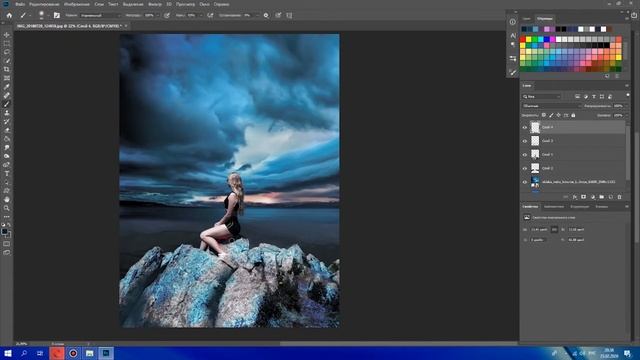Hide layer Слой 3

(525, 141)
